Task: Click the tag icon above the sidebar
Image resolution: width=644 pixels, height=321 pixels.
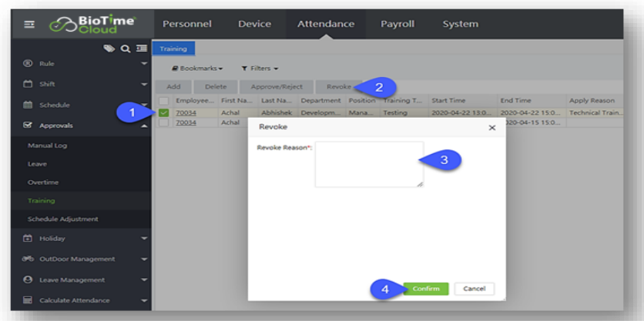Action: point(109,48)
